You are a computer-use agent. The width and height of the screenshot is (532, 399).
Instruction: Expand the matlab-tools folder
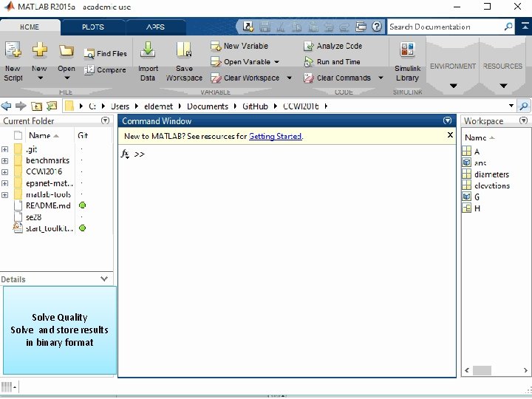click(x=4, y=195)
